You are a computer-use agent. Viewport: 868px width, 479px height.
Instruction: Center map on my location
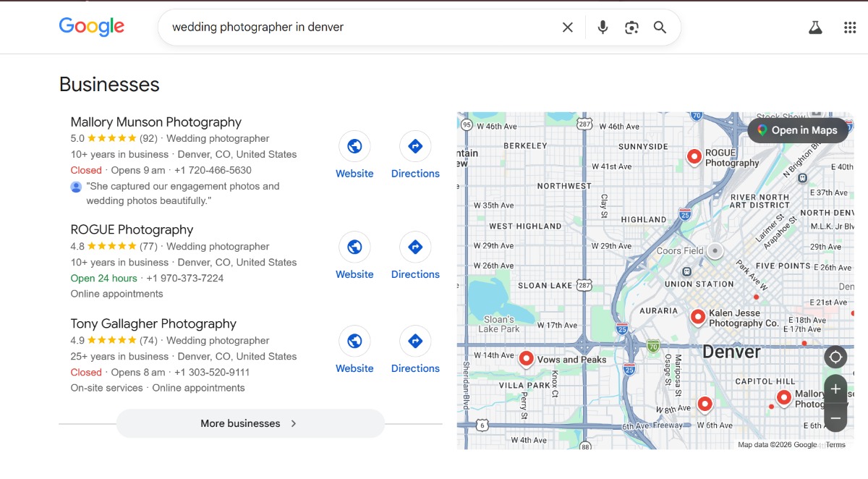(835, 357)
